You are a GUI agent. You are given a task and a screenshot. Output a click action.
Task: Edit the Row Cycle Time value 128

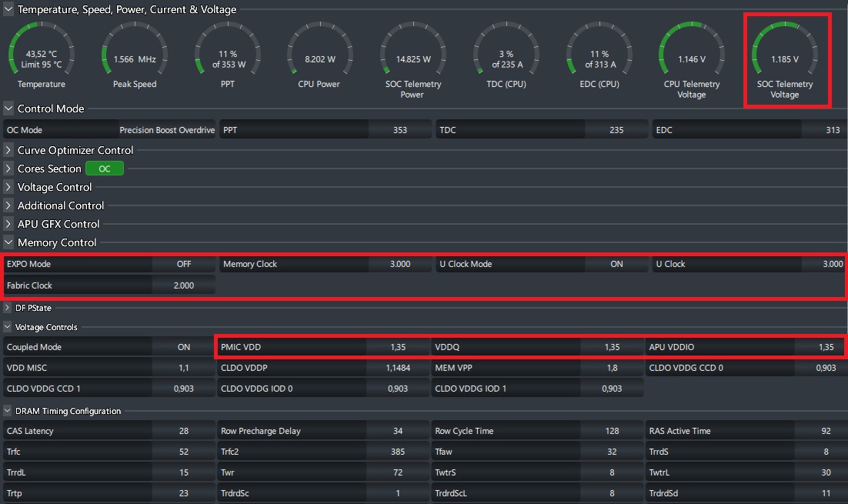[x=613, y=431]
